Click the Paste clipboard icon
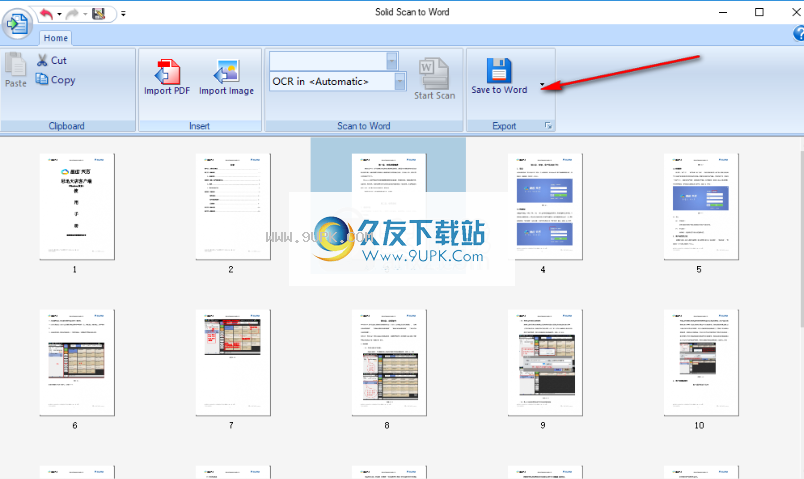Screen dimensions: 804x479 click(x=15, y=64)
